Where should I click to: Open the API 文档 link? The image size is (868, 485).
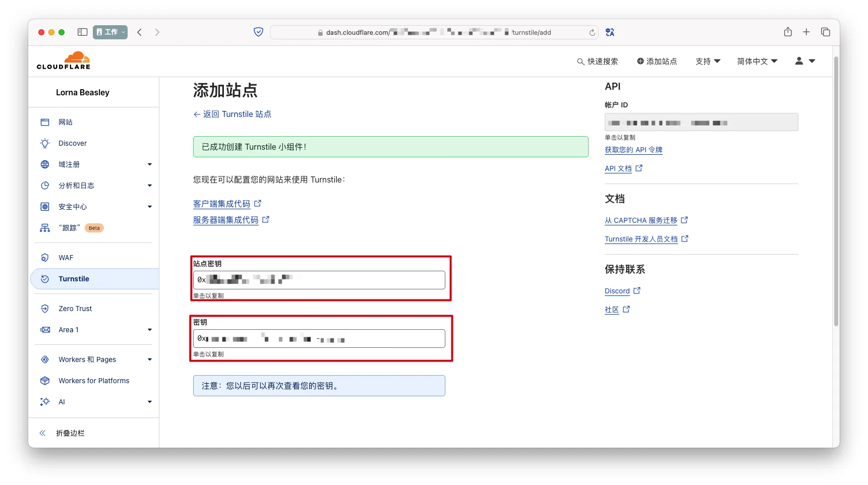(x=623, y=168)
